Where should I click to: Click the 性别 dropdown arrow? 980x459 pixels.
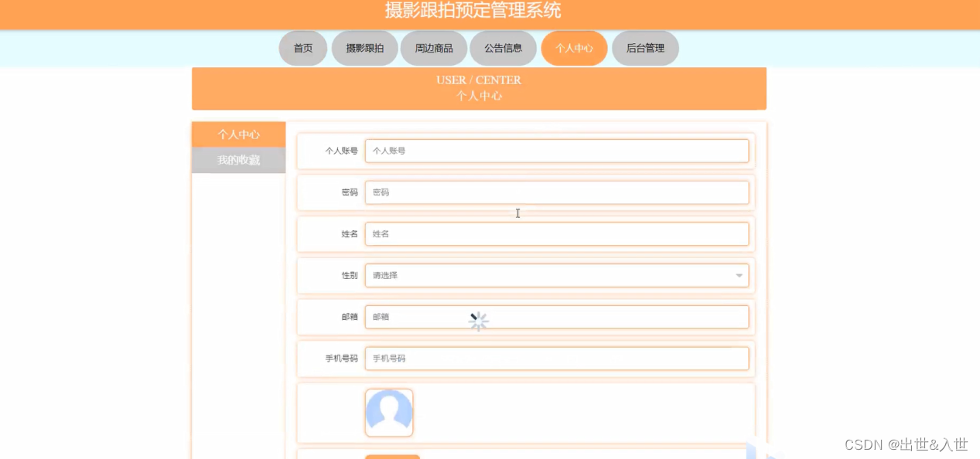739,276
